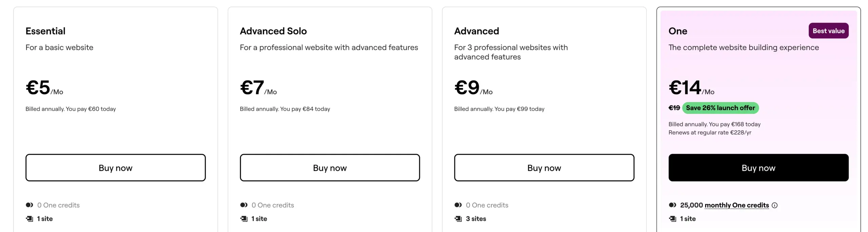Buy now on the Advanced plan
This screenshot has width=868, height=232.
point(544,168)
